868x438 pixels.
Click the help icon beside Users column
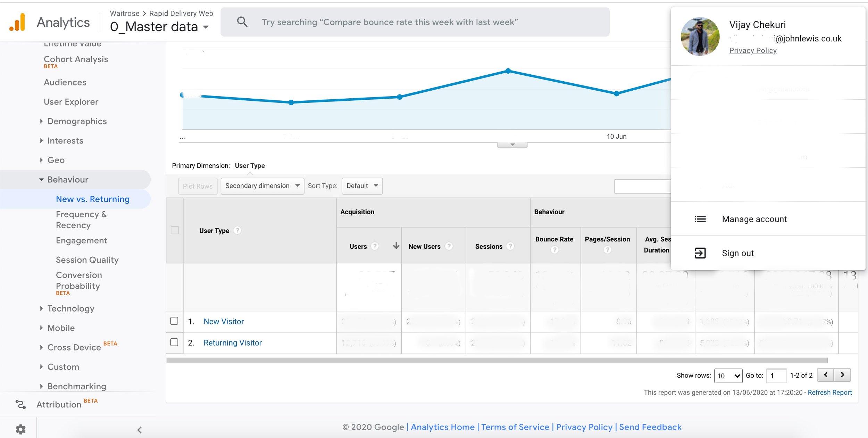(x=374, y=246)
